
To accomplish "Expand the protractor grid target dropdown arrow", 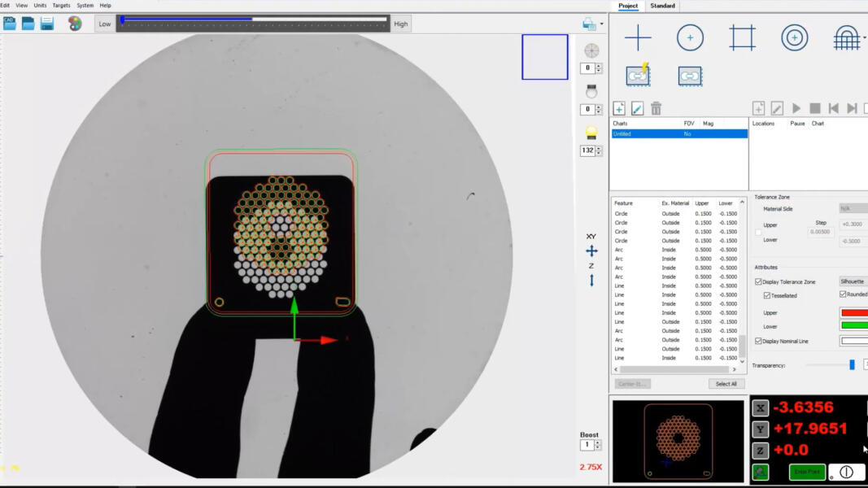I will click(x=864, y=37).
